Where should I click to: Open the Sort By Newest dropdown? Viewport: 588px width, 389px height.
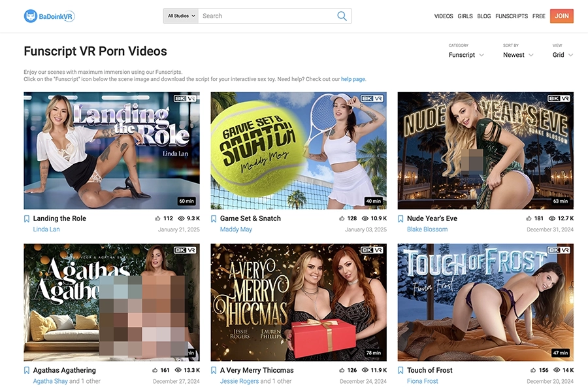pos(518,55)
